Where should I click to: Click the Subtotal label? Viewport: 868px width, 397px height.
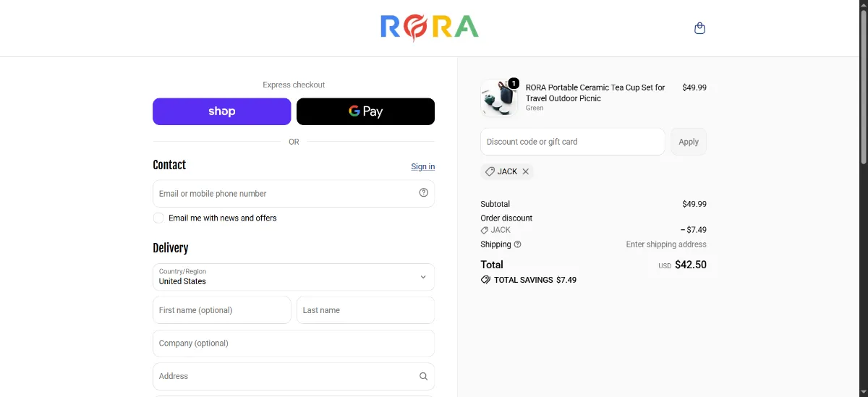click(x=495, y=204)
